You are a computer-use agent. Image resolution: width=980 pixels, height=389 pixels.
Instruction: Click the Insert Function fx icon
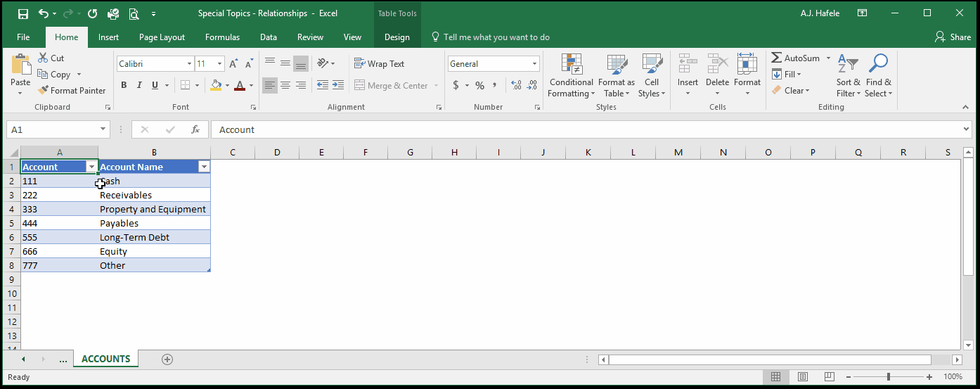click(195, 129)
